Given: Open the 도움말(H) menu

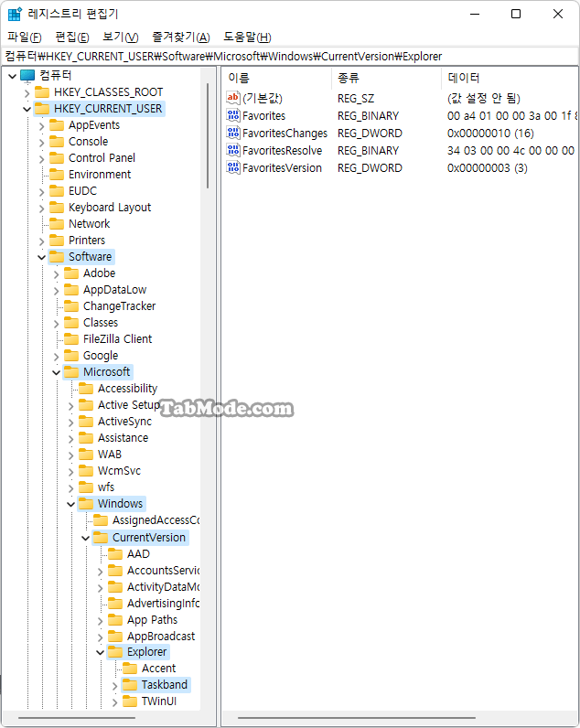Looking at the screenshot, I should (247, 37).
